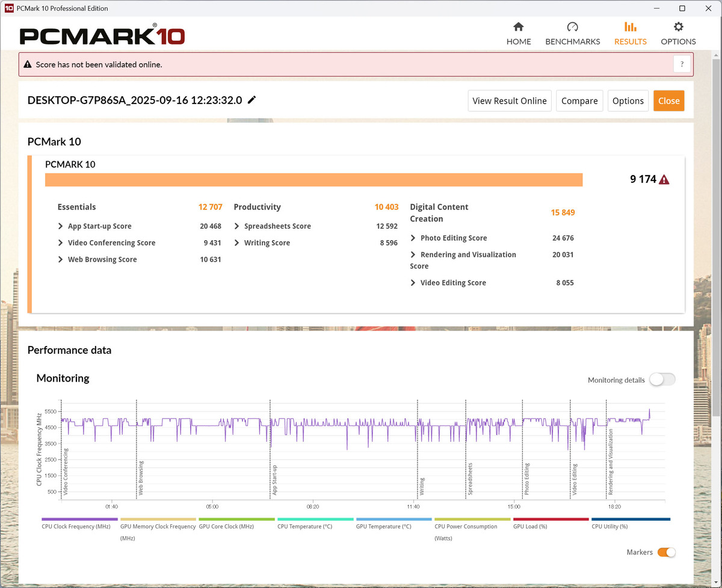Click the PCMark 10 logo
This screenshot has width=722, height=588.
pos(102,35)
